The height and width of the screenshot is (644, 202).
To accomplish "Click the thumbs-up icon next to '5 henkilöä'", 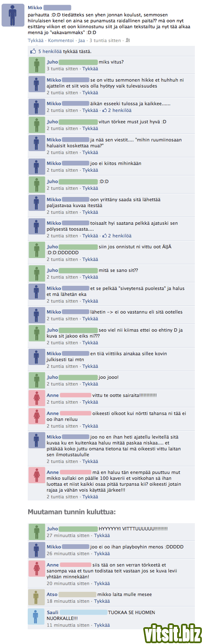I will click(33, 51).
